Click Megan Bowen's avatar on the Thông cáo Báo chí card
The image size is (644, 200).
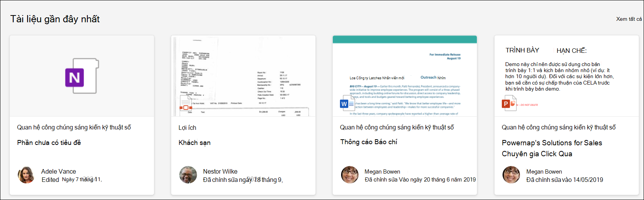pos(350,175)
